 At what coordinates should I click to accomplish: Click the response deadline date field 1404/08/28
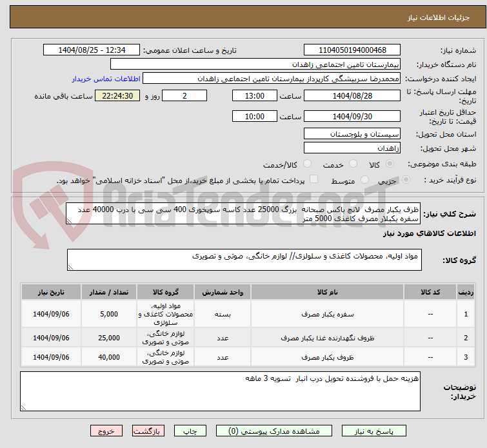click(352, 96)
